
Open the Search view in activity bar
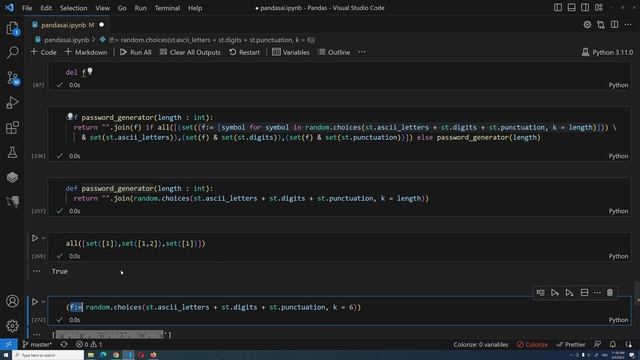click(x=12, y=52)
